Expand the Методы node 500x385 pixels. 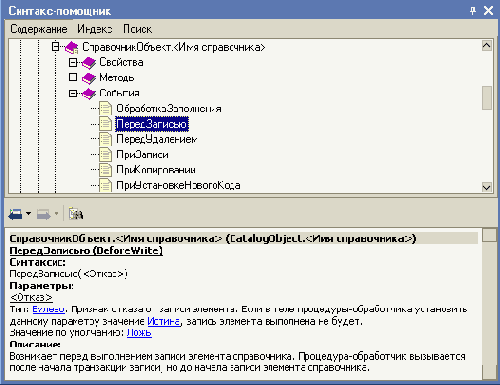tap(73, 77)
